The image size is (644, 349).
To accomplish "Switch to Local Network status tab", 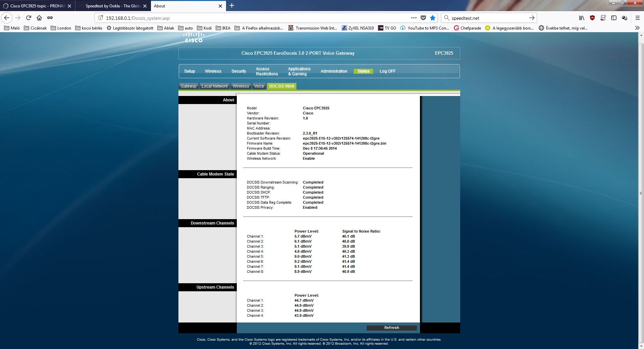I will coord(215,86).
